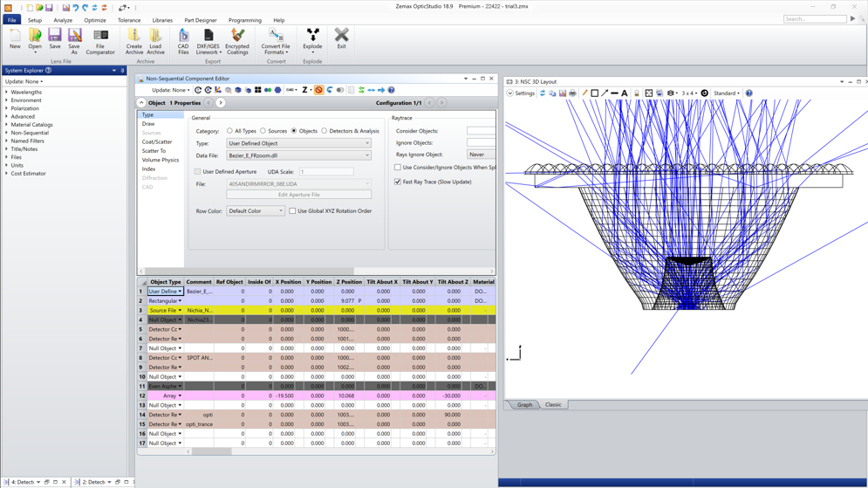Switch to the Classic tab in 3D Layout
868x488 pixels.
[553, 405]
